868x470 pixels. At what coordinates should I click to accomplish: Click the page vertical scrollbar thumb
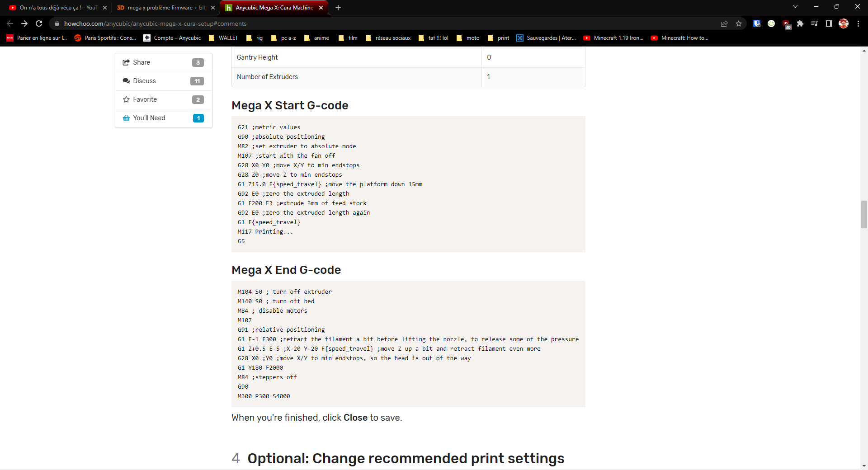[x=864, y=214]
